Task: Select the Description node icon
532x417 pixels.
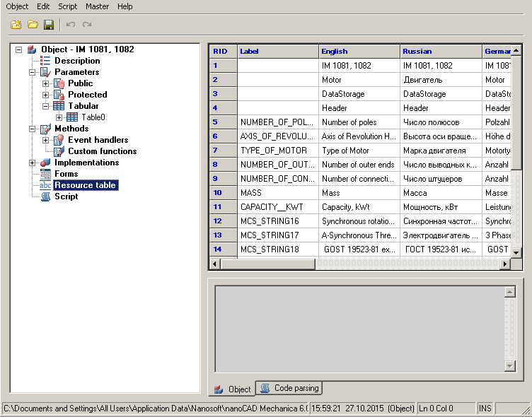Action: pyautogui.click(x=46, y=61)
